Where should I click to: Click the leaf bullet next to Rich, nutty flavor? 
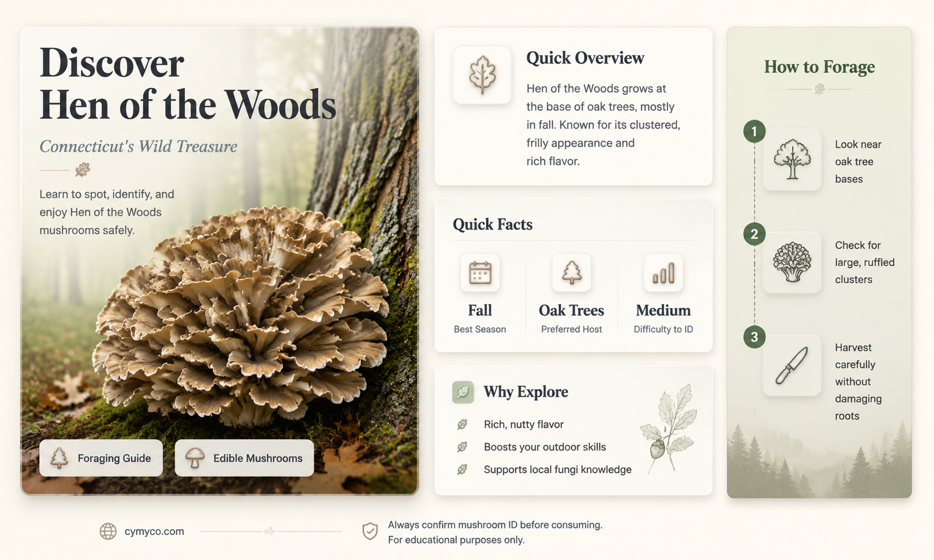tap(462, 424)
